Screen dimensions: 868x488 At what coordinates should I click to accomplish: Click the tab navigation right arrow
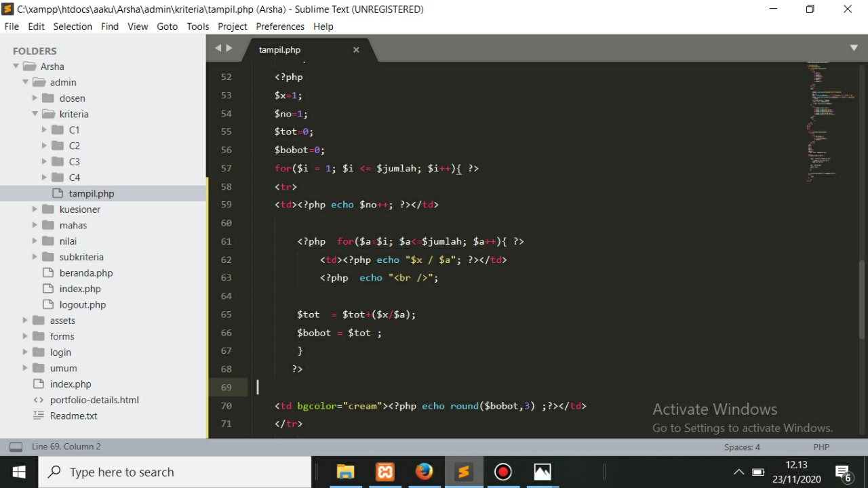click(x=229, y=48)
